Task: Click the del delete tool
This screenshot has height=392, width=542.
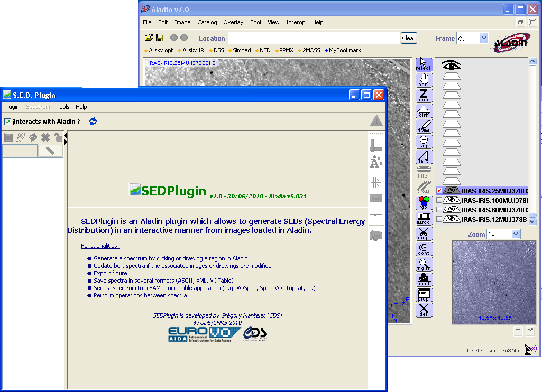Action: coord(424,310)
